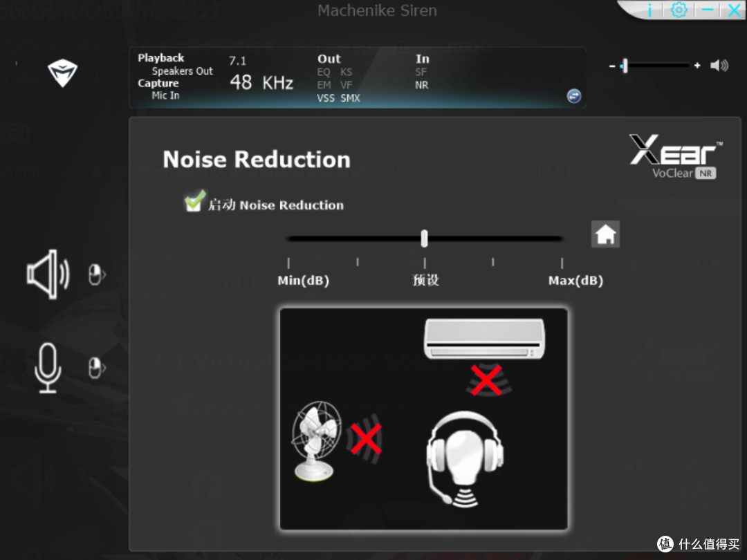
Task: Minimize the Machenike Siren window
Action: point(708,10)
